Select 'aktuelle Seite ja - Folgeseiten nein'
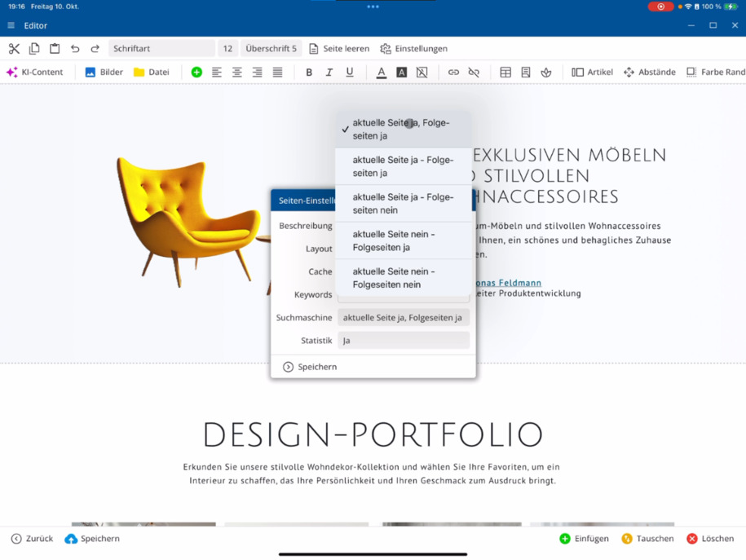This screenshot has width=746, height=560. pos(404,204)
